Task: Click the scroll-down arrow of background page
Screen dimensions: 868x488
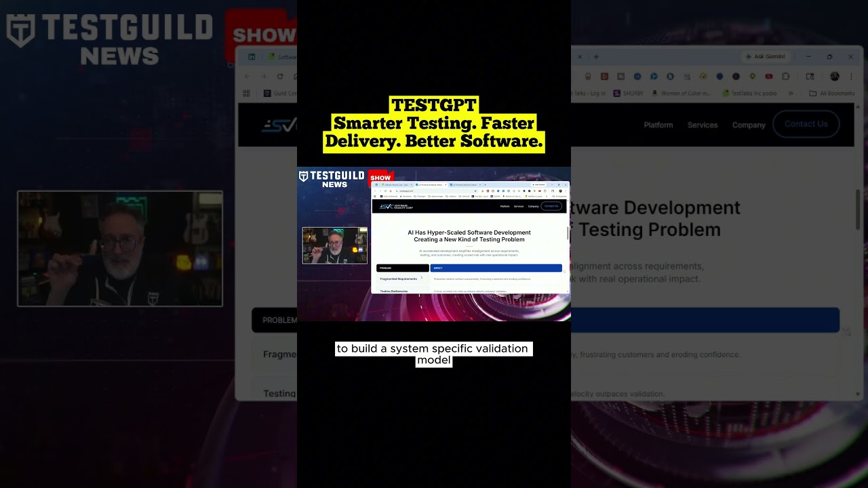Action: (x=858, y=394)
